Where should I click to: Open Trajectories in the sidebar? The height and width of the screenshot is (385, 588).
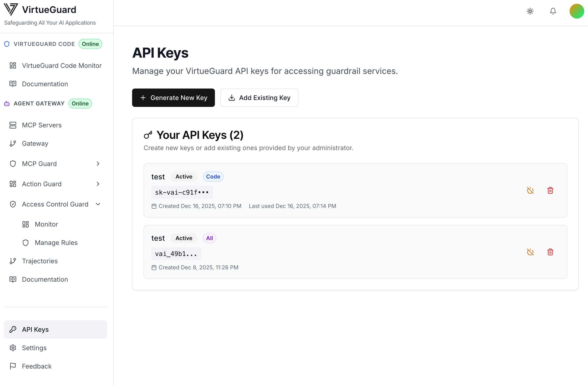point(39,261)
